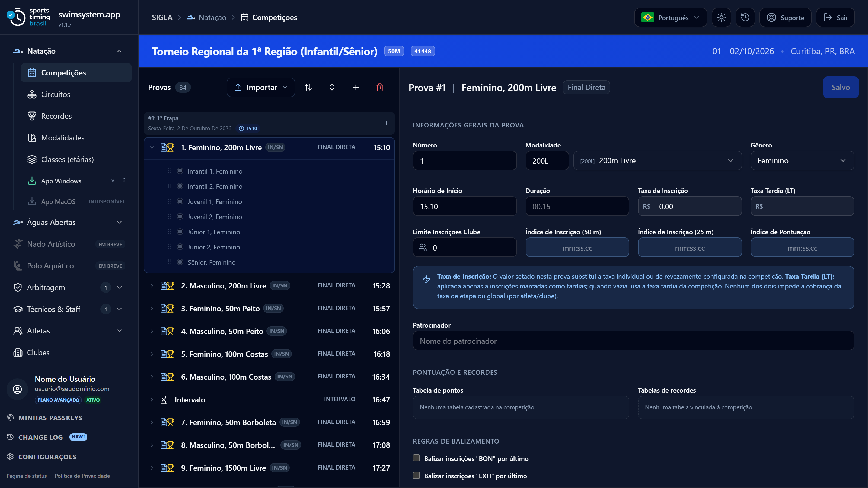Viewport: 868px width, 488px height.
Task: Click the Patrocinador name input field
Action: 633,341
